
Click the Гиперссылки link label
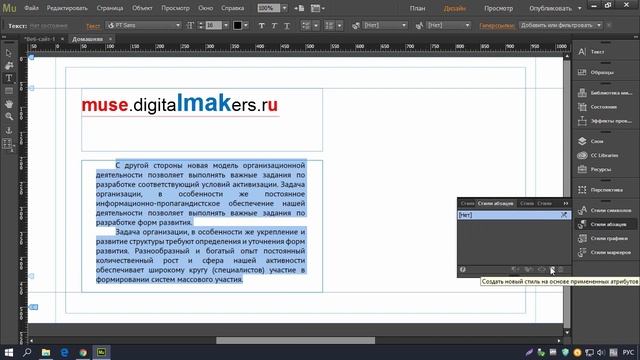pos(497,26)
